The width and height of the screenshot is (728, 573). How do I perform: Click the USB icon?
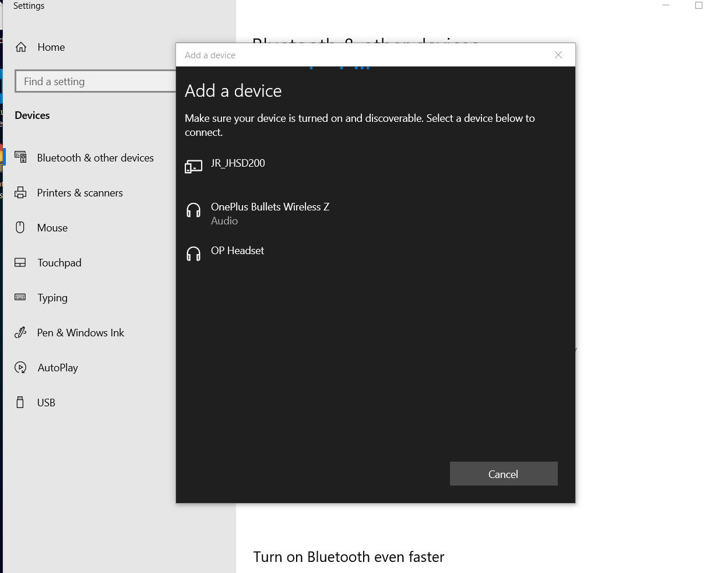(x=20, y=402)
